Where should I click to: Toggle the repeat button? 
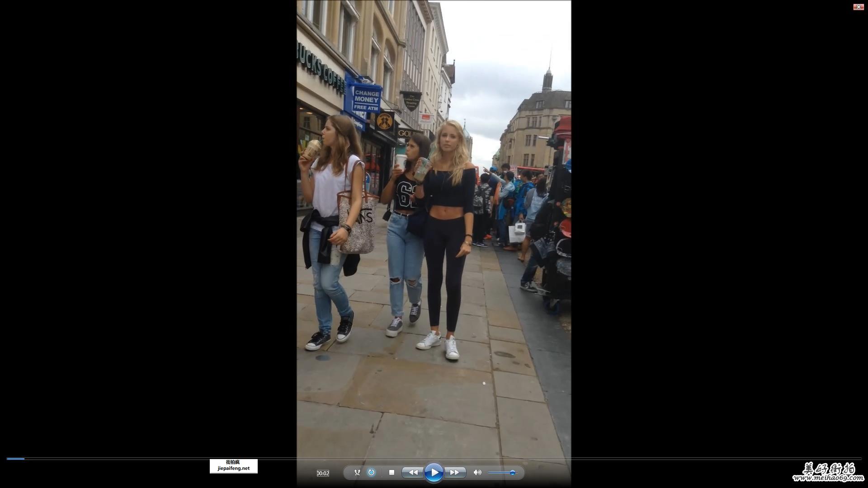click(x=371, y=473)
